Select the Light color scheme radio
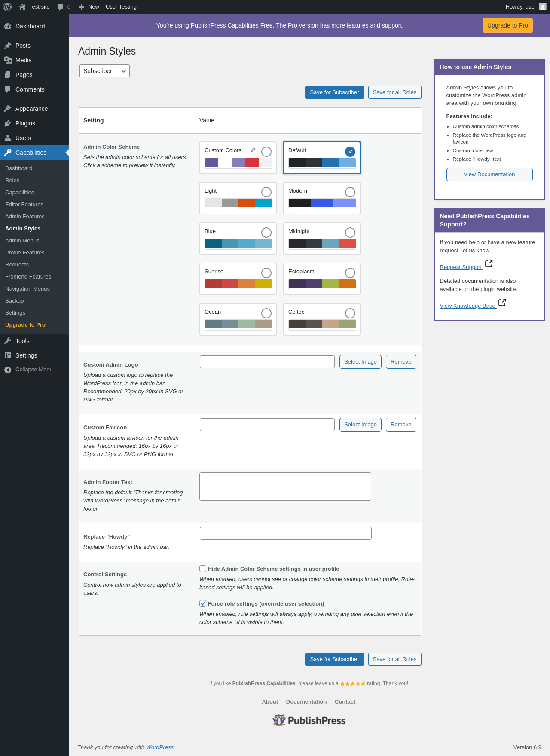Image resolution: width=550 pixels, height=756 pixels. [266, 192]
